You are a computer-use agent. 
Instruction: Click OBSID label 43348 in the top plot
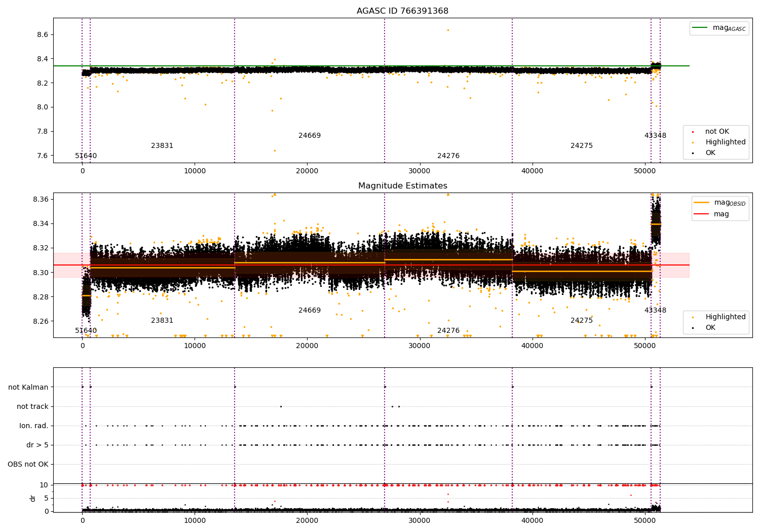click(655, 136)
